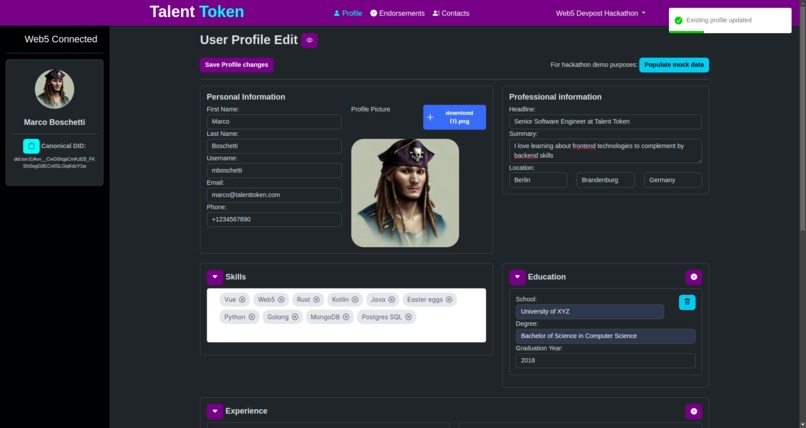Screen dimensions: 806x428
Task: Open the Endorsements tab
Action: pos(397,13)
